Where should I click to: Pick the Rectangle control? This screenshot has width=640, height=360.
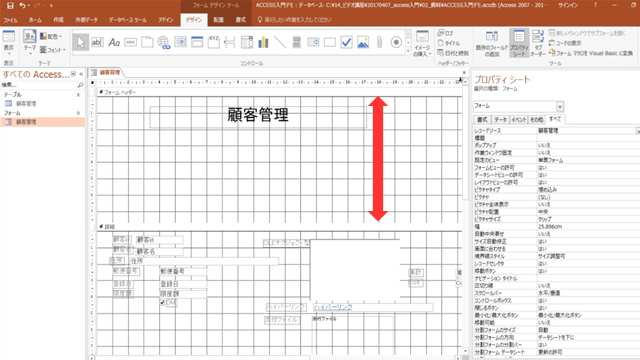(330, 42)
